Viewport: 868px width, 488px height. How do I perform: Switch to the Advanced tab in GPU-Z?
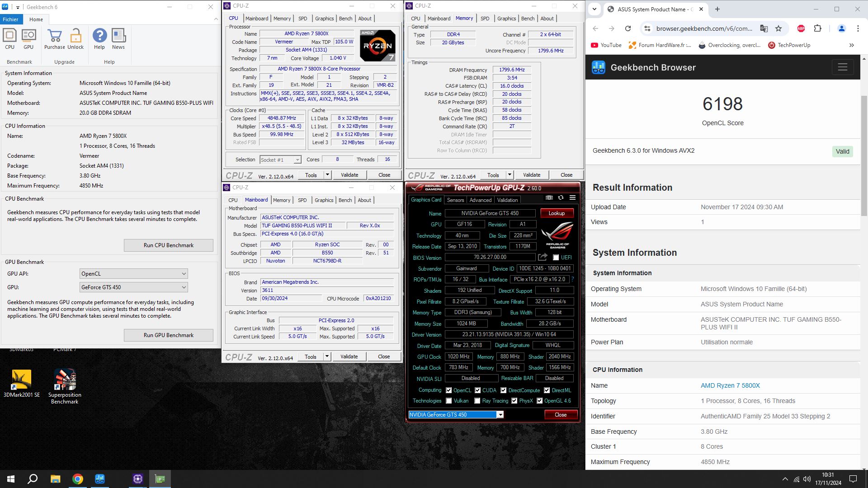480,200
